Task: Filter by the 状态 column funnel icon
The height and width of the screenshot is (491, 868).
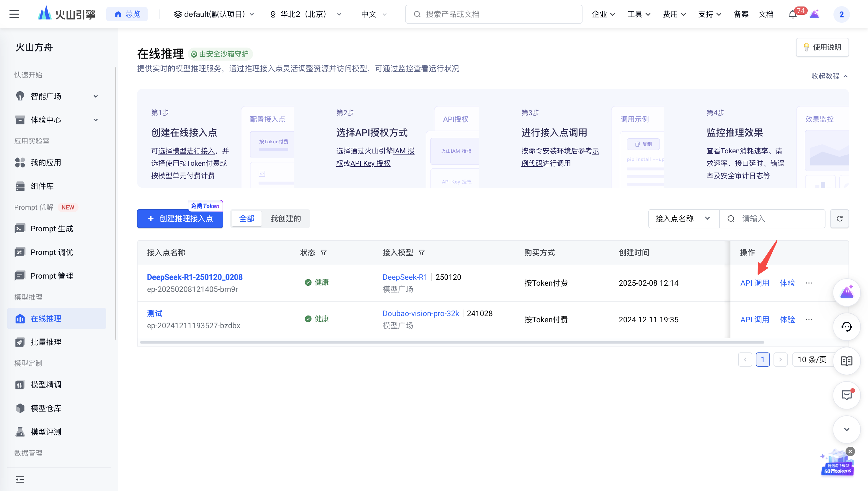Action: [x=324, y=253]
